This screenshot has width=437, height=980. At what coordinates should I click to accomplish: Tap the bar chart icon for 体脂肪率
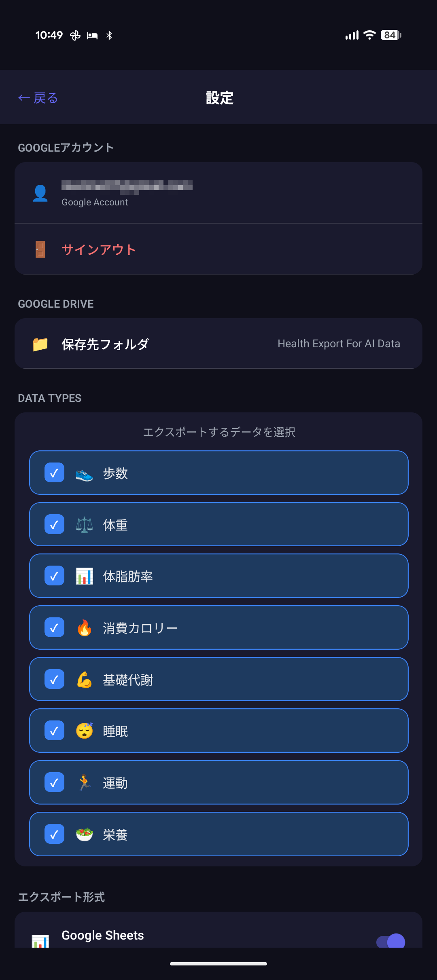84,577
